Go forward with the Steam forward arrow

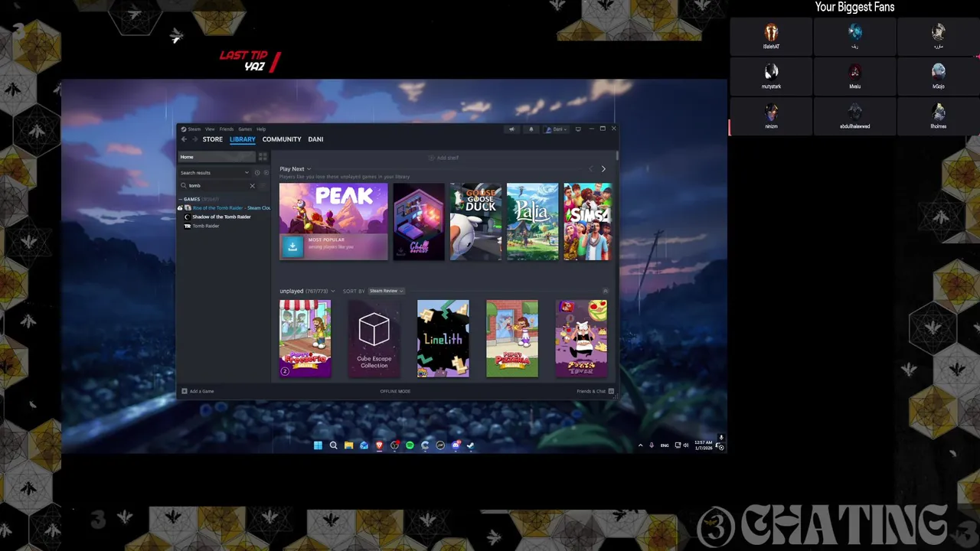click(x=194, y=139)
